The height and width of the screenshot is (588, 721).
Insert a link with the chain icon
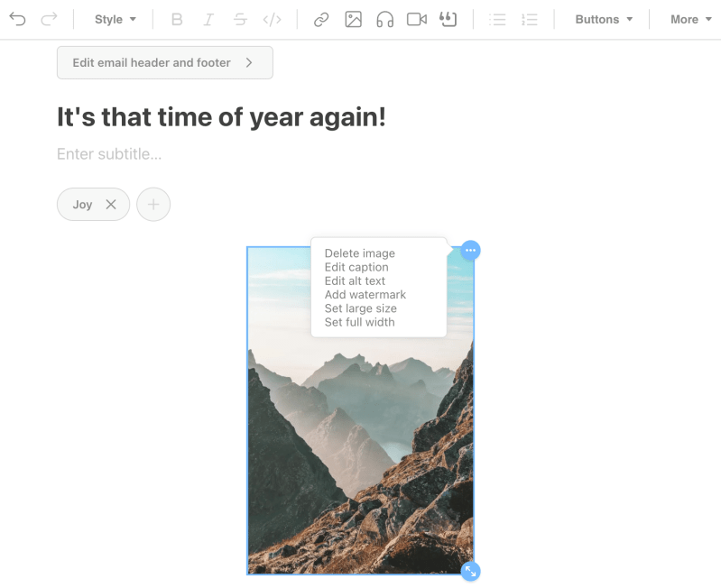click(321, 19)
